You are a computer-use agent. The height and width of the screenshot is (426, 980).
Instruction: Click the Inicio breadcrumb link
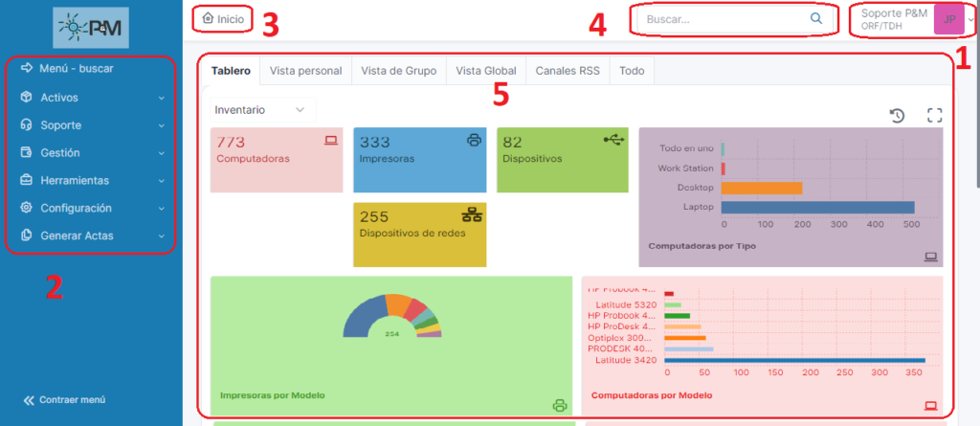[x=223, y=18]
